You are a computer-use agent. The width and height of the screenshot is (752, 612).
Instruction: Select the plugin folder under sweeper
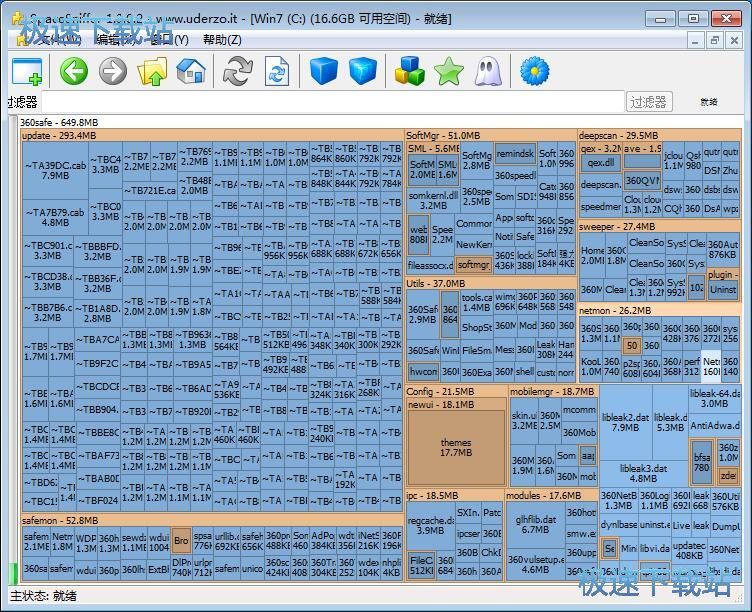723,274
